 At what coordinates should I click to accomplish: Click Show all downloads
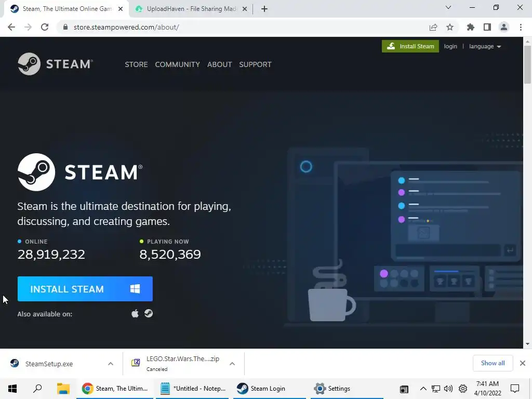[x=493, y=363]
